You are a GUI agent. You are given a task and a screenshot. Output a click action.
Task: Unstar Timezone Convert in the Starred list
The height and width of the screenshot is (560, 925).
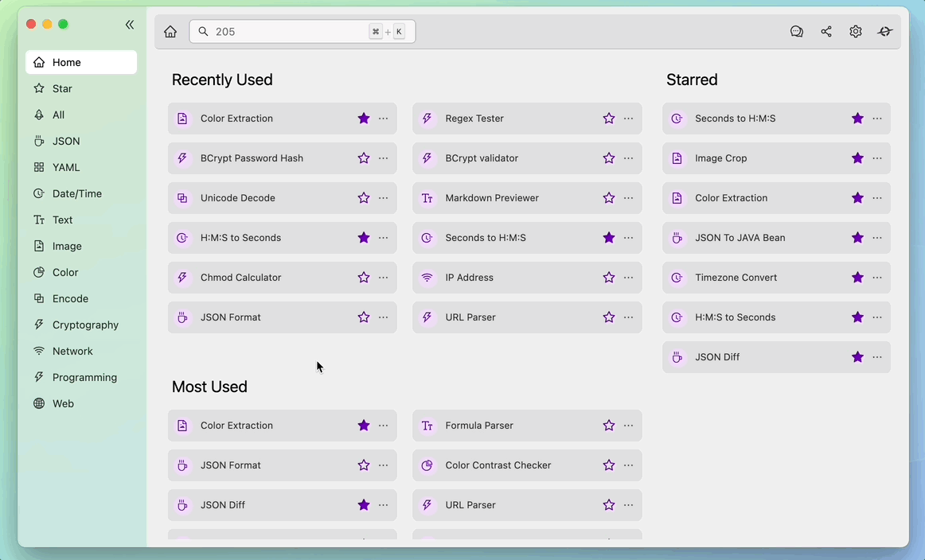click(858, 278)
